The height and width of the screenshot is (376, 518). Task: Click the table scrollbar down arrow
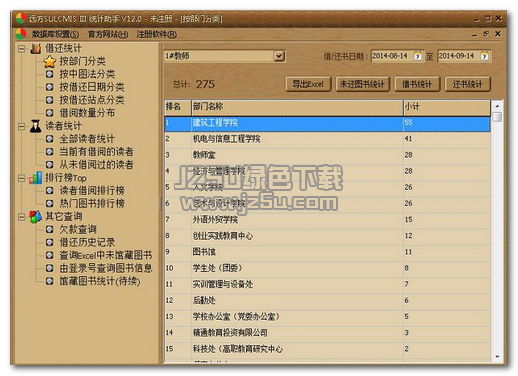coord(497,357)
